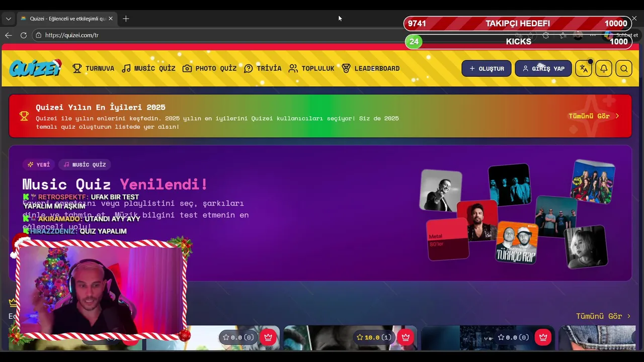The width and height of the screenshot is (644, 362).
Task: Click crown button beside the 10.0 rating
Action: pyautogui.click(x=406, y=337)
